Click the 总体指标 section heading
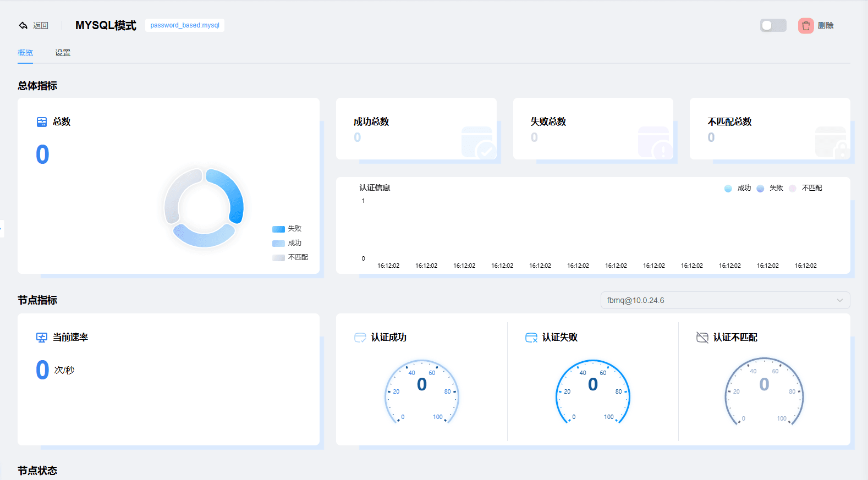This screenshot has width=868, height=480. click(x=37, y=86)
